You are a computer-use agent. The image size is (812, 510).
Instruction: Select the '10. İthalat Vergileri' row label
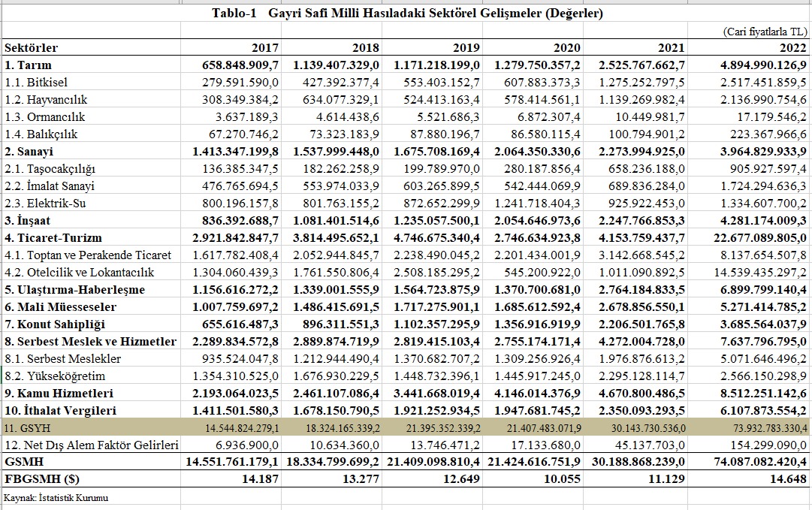pos(61,411)
